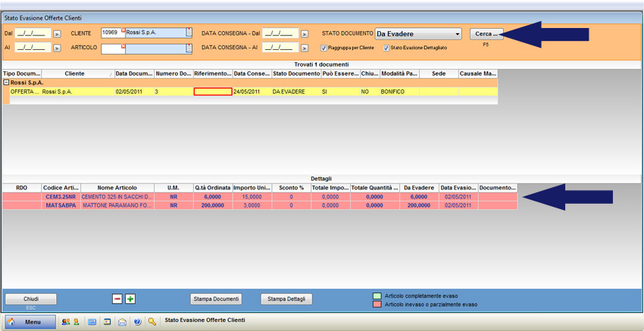Open the STATO DOCUMENTO dropdown
The height and width of the screenshot is (331, 644).
(457, 34)
